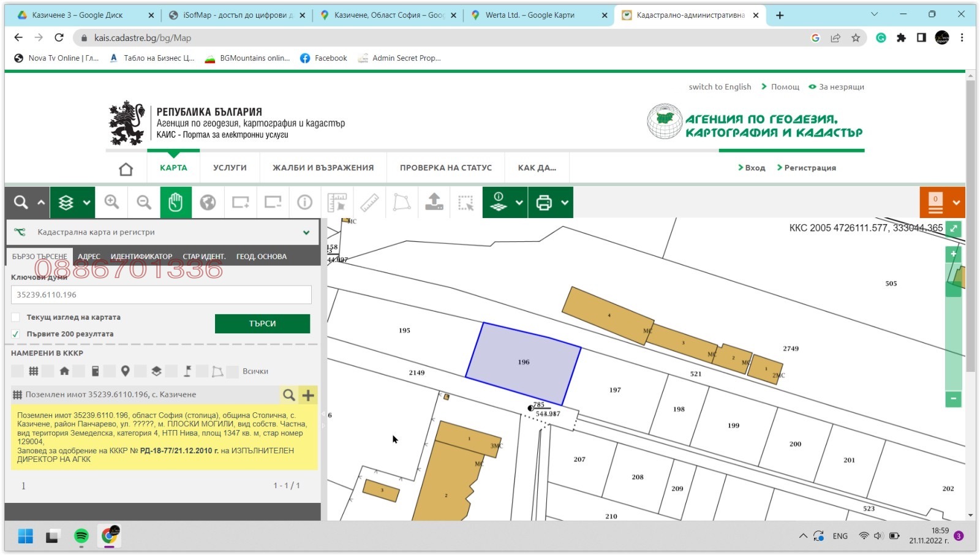
Task: Select the ruler measure distance tool
Action: [x=369, y=202]
